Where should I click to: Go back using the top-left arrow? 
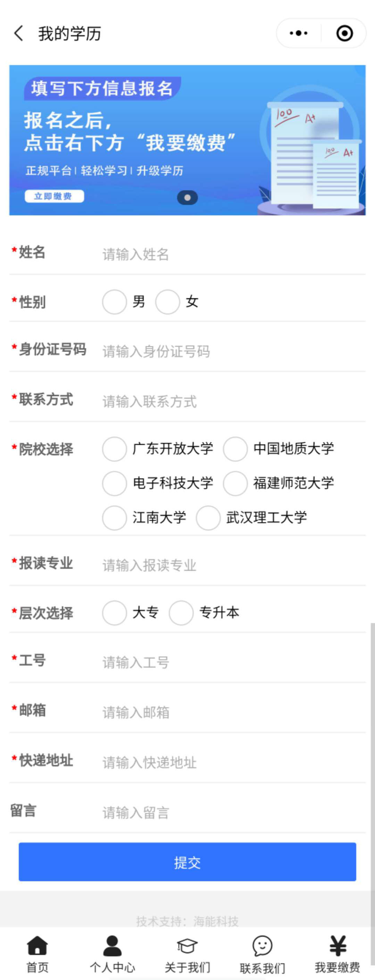[19, 33]
